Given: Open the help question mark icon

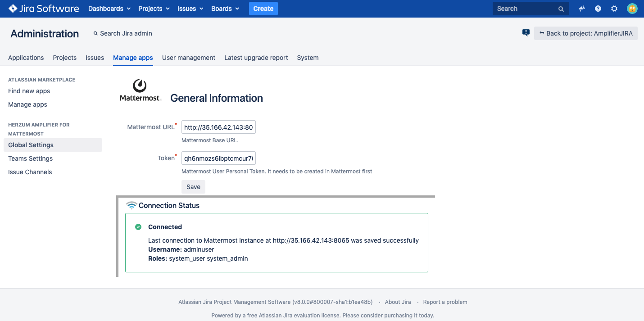Looking at the screenshot, I should (x=598, y=9).
